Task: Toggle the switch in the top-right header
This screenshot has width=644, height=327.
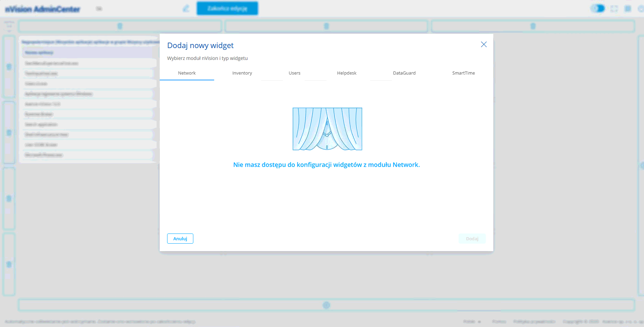Action: [597, 8]
